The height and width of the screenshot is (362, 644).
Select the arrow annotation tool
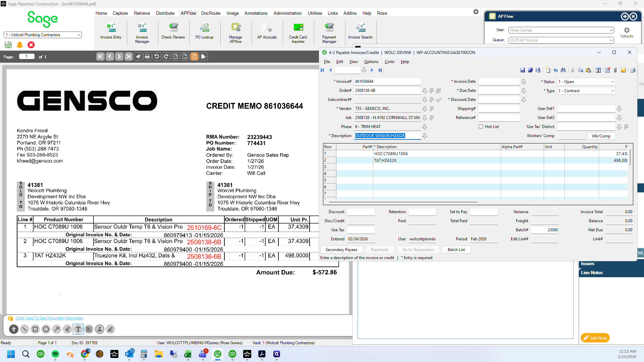point(57,329)
